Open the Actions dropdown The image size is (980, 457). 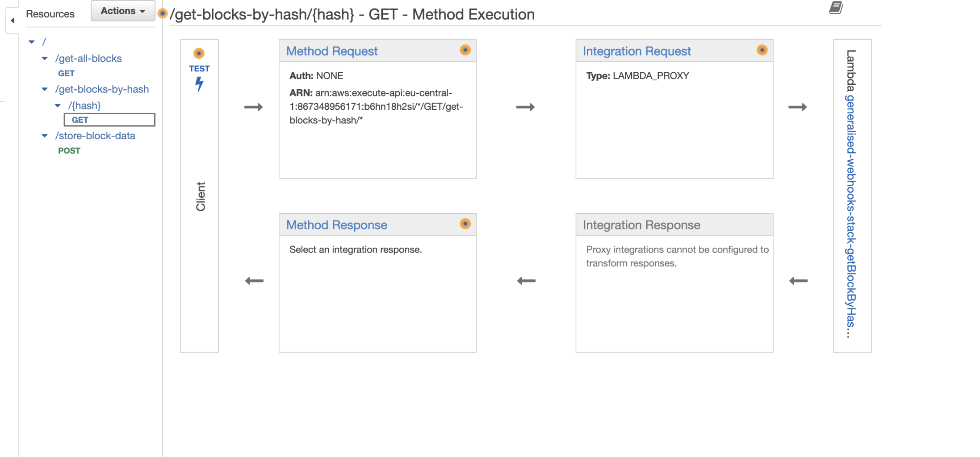pyautogui.click(x=123, y=11)
